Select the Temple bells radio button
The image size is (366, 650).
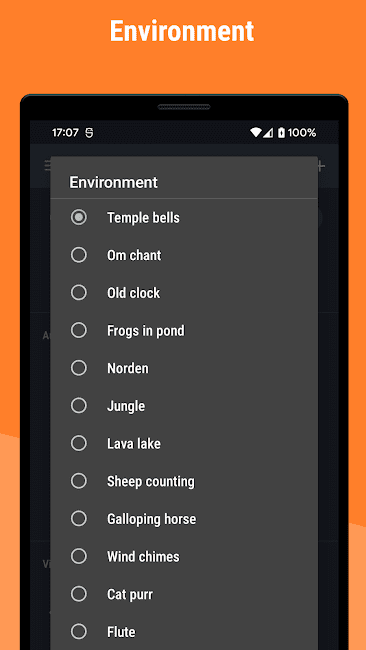click(x=79, y=217)
